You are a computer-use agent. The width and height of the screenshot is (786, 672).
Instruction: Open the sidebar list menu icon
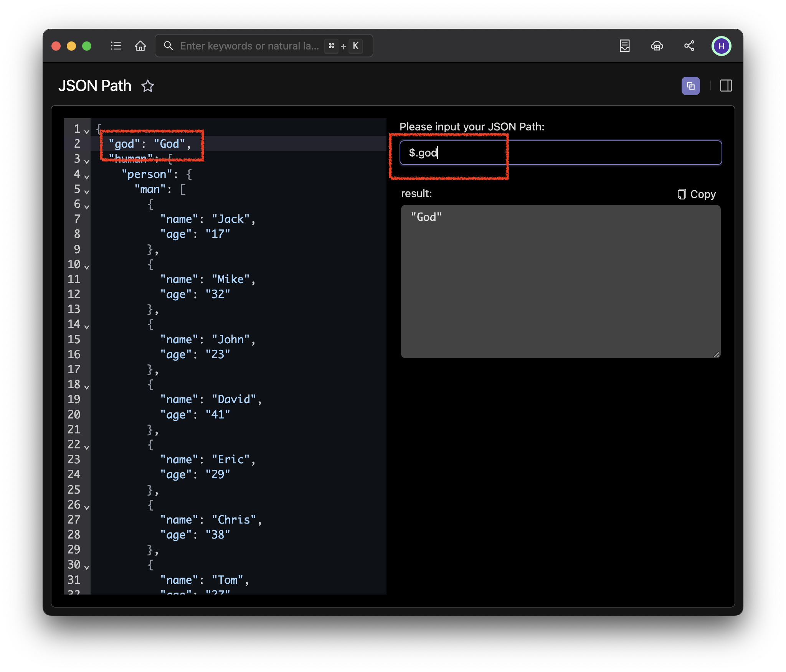116,46
